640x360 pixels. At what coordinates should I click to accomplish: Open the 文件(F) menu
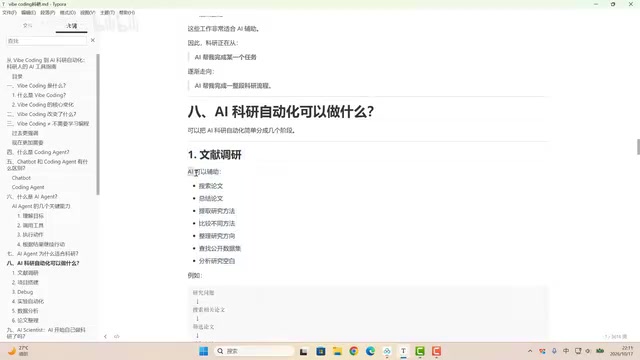click(9, 13)
